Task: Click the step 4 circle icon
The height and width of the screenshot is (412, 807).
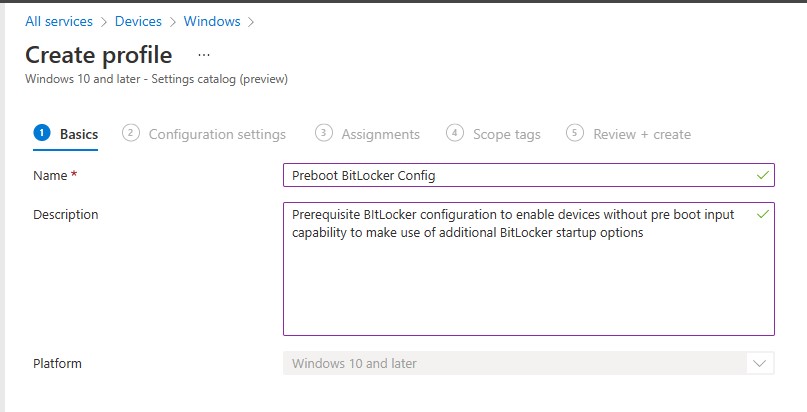Action: [455, 133]
